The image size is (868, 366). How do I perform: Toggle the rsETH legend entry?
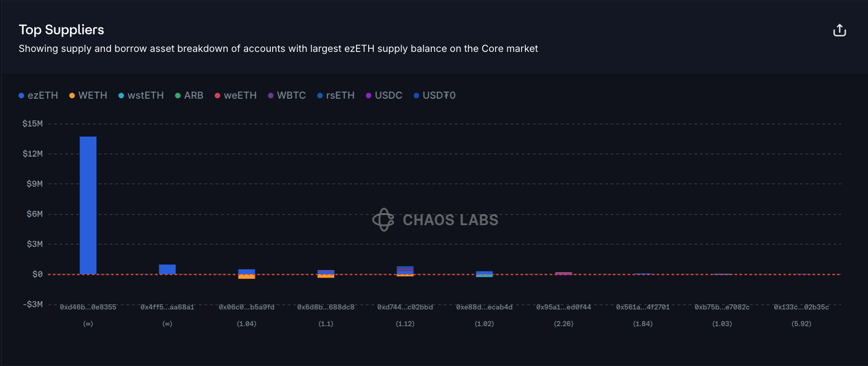[336, 95]
